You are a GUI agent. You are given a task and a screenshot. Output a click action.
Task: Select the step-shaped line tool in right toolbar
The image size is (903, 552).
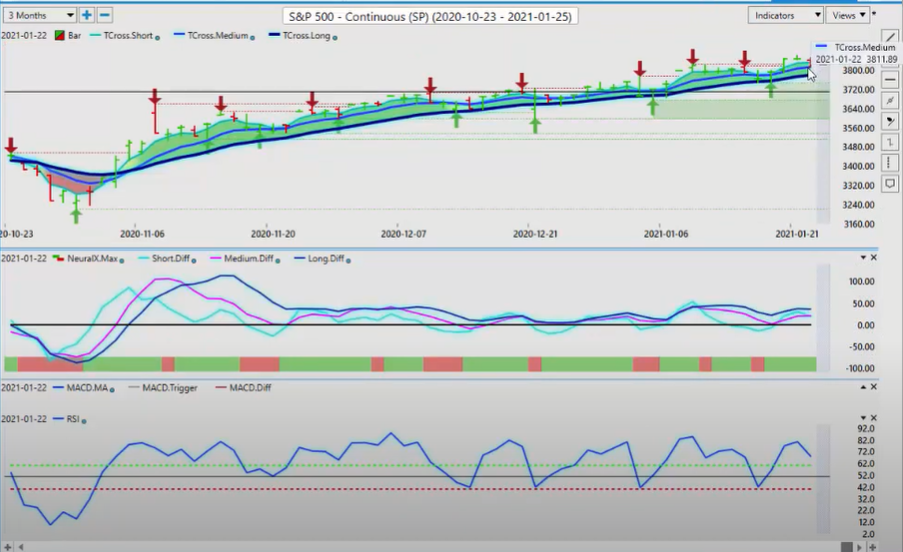(x=890, y=142)
